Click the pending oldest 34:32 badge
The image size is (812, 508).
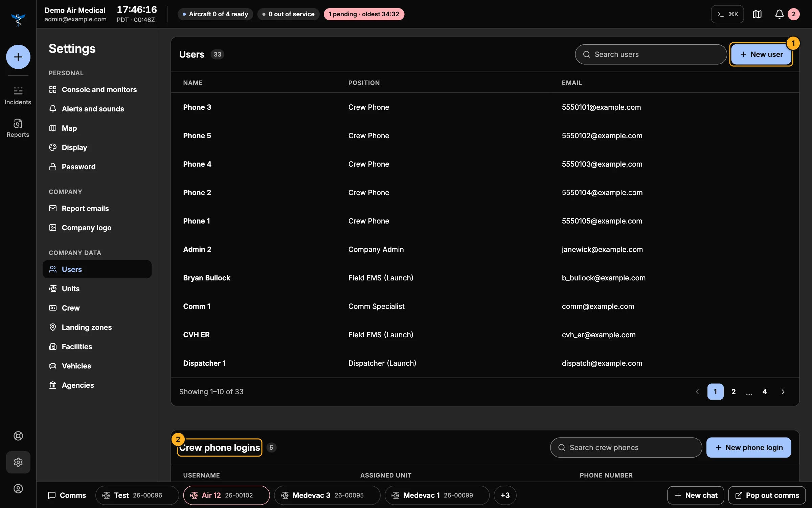tap(364, 14)
